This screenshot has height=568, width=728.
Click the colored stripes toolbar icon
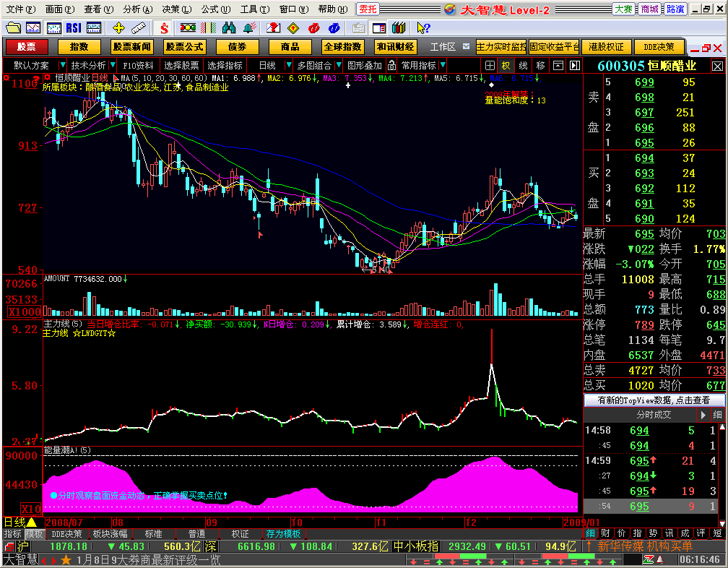click(209, 28)
